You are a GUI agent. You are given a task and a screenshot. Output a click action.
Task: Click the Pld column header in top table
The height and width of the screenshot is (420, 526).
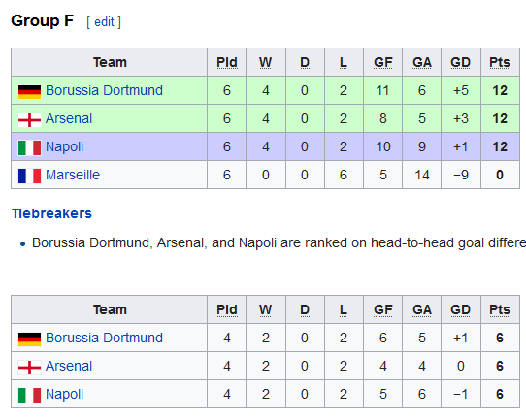[x=227, y=63]
